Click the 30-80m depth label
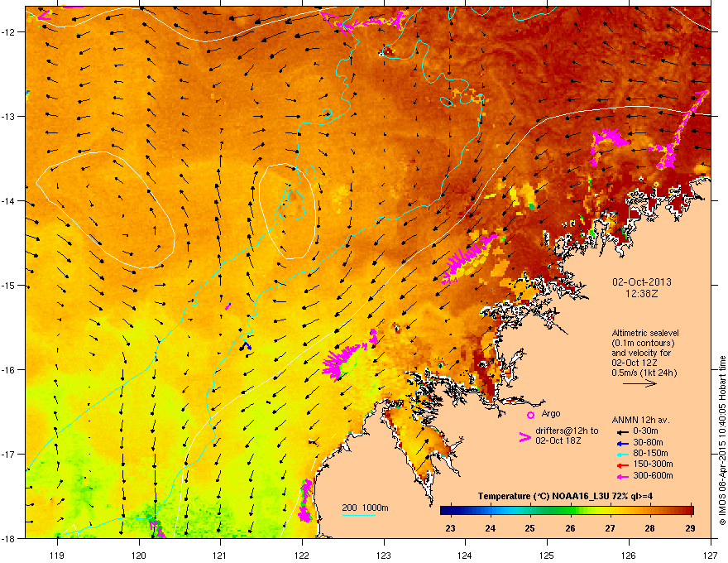728x563 pixels. pyautogui.click(x=648, y=442)
